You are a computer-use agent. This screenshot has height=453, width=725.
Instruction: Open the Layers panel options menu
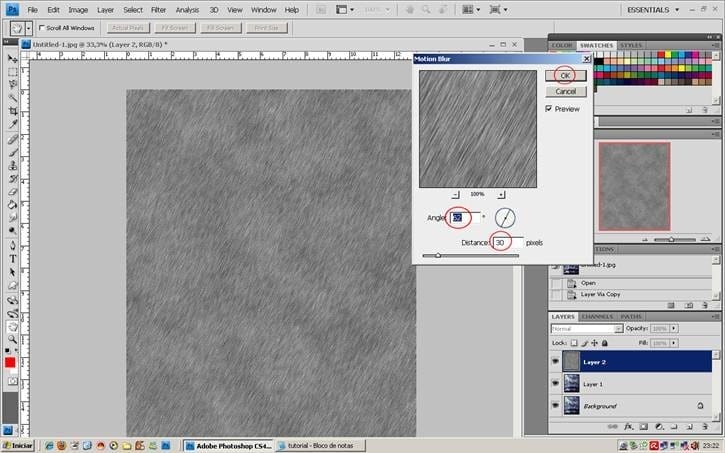(x=716, y=317)
